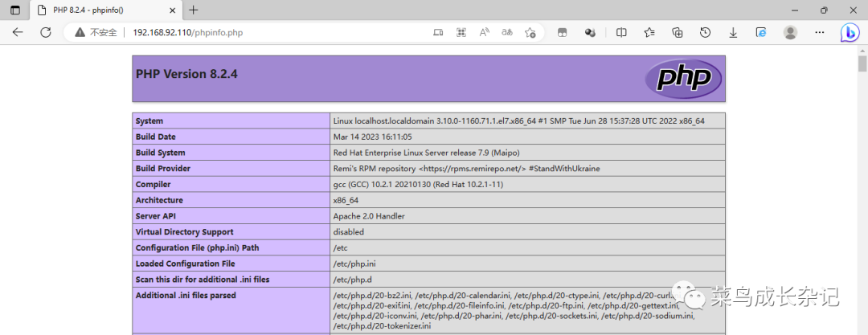Go back to the previous page
The width and height of the screenshot is (868, 335).
tap(18, 33)
